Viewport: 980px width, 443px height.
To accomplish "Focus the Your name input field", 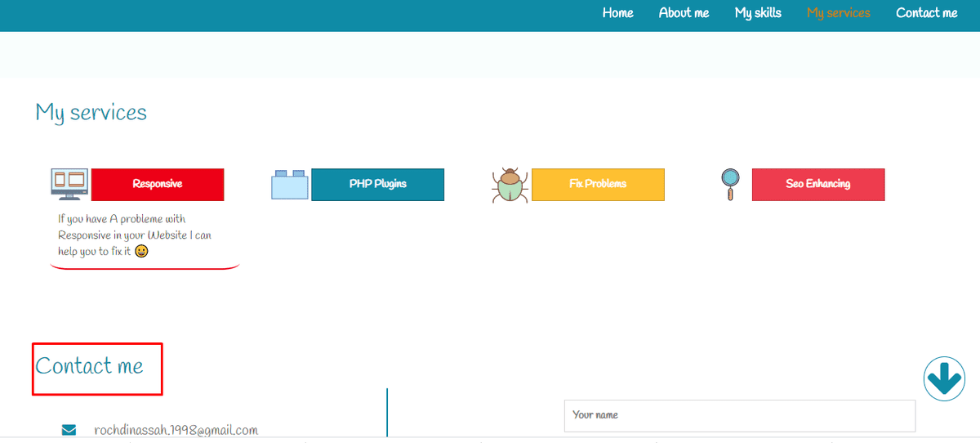I will (x=740, y=415).
